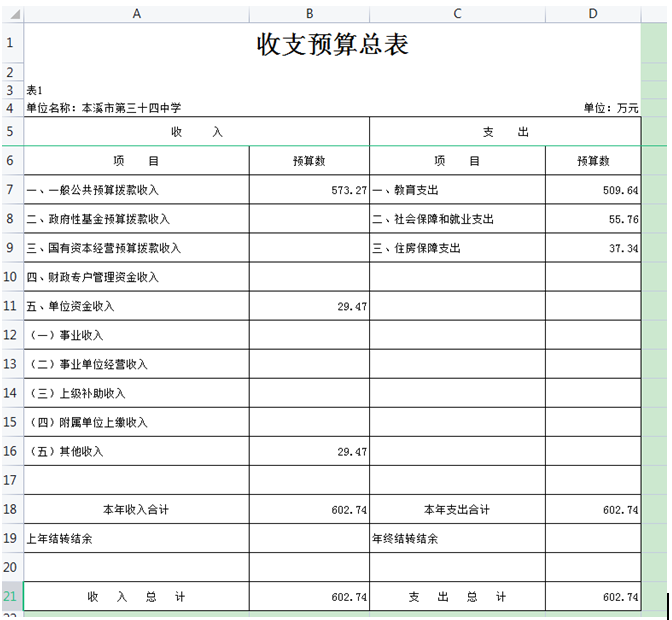Select 三、国有资本经营预算拨款收入 cell
The image size is (672, 620).
[136, 248]
